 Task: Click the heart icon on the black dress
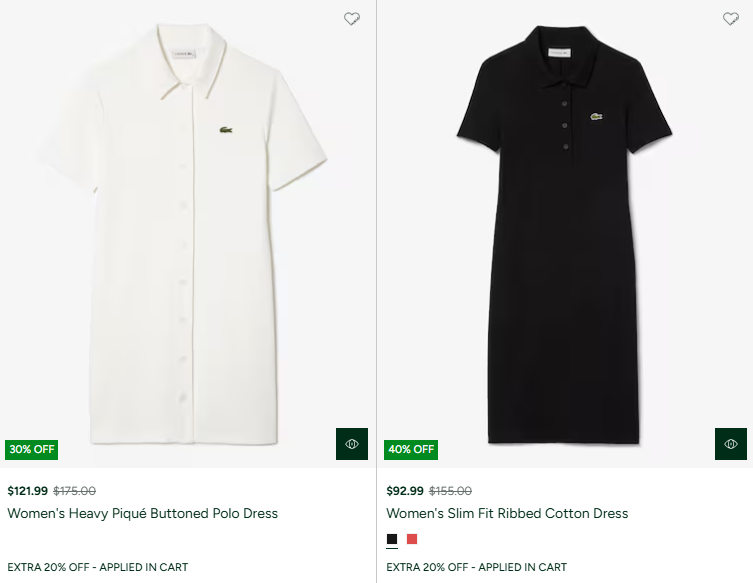tap(731, 19)
